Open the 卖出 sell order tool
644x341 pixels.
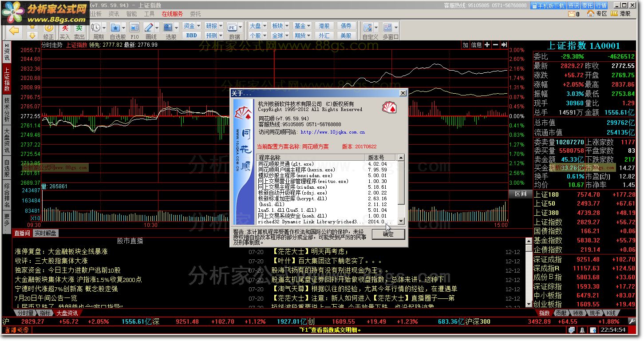[79, 31]
